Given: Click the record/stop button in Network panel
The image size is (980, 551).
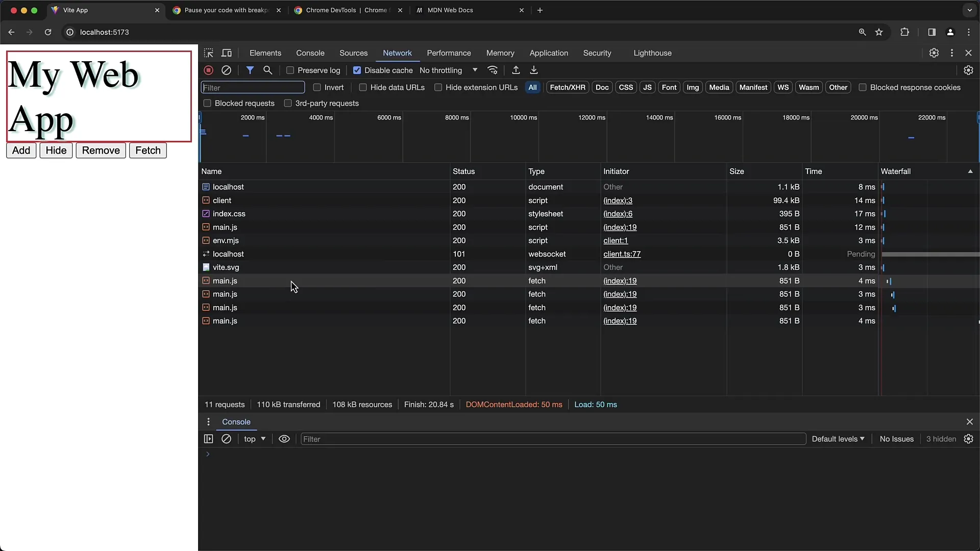Looking at the screenshot, I should click(x=209, y=70).
